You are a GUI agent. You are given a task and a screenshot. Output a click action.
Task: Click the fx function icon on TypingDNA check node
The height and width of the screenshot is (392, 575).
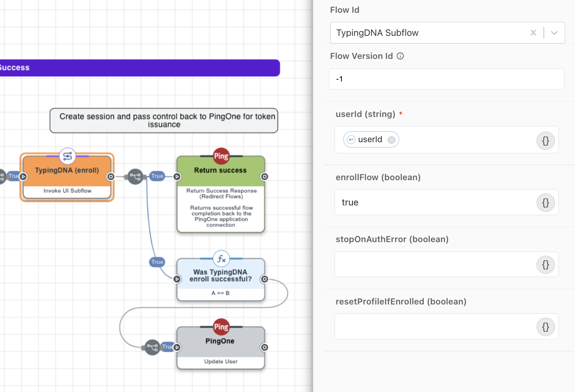point(221,259)
